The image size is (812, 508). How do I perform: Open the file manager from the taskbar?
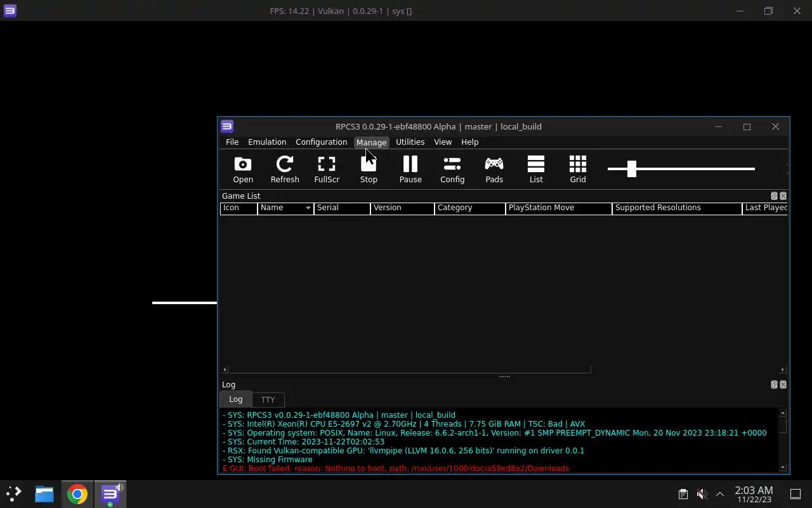point(44,493)
